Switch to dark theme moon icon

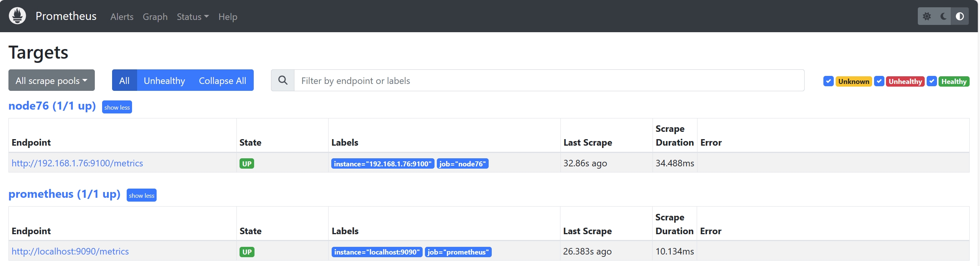[944, 16]
